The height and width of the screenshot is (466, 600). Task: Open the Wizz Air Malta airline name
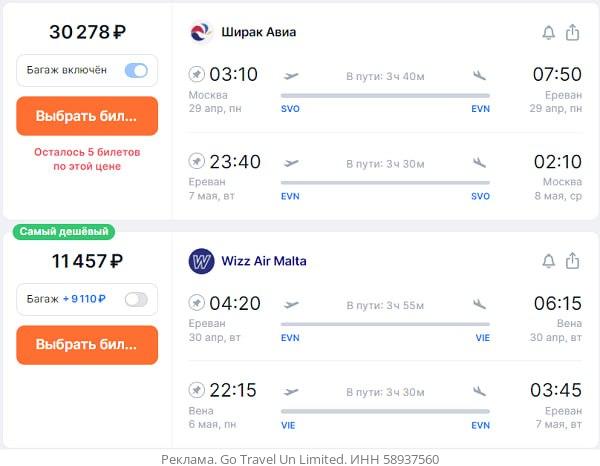pos(263,261)
